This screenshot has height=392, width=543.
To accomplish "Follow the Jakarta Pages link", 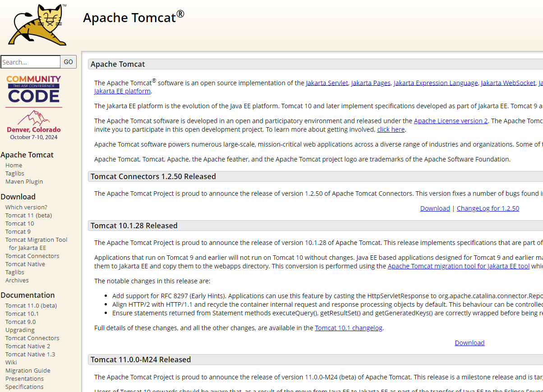I will [x=371, y=83].
